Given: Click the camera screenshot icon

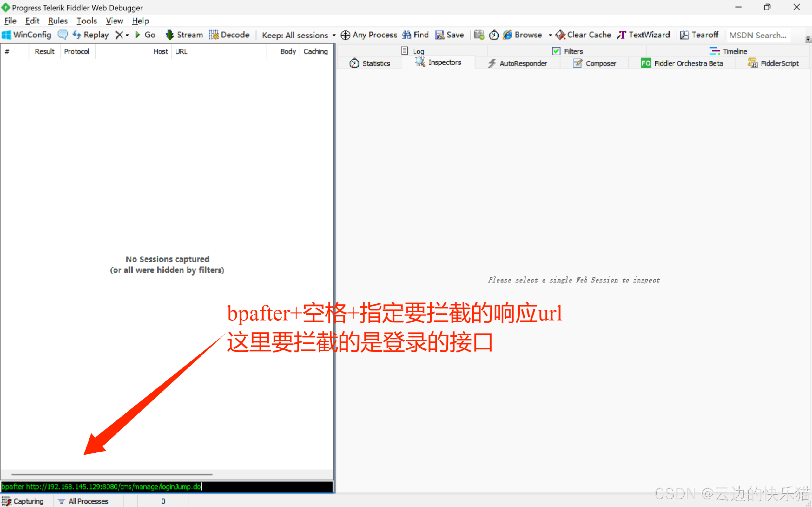Looking at the screenshot, I should 479,35.
